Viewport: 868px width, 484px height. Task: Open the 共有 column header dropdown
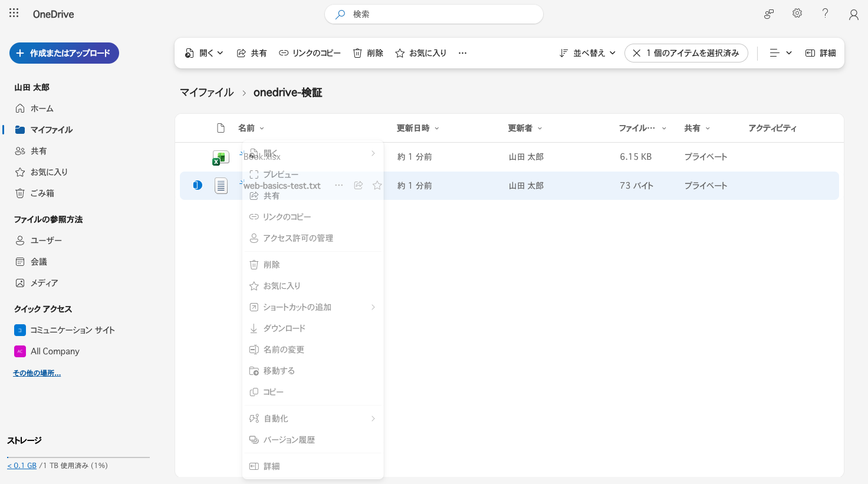click(698, 128)
